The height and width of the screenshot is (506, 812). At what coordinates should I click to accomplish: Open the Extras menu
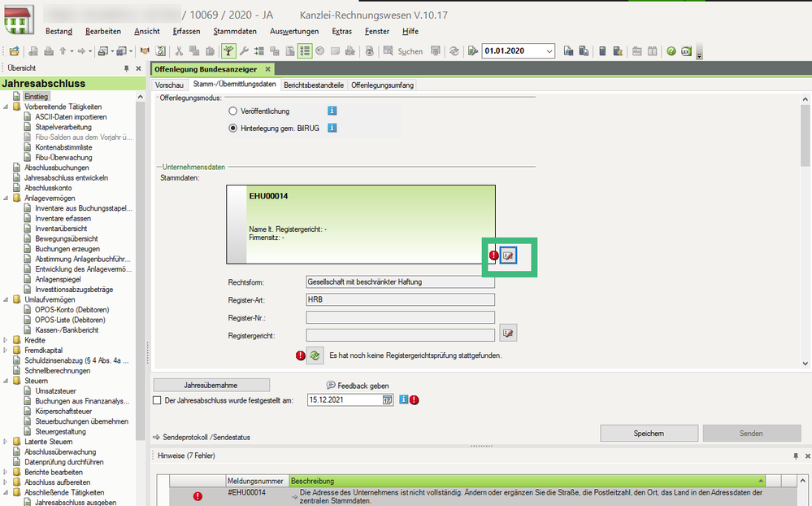[341, 31]
